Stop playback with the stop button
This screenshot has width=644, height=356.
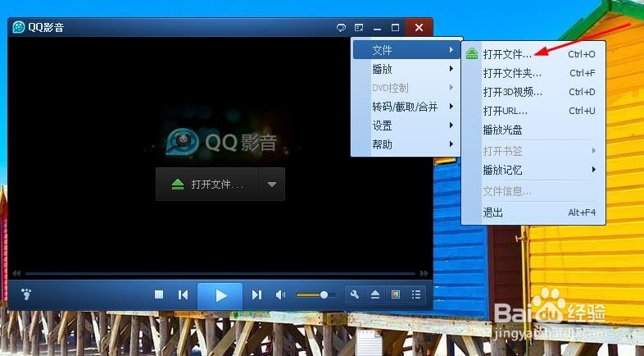click(159, 294)
